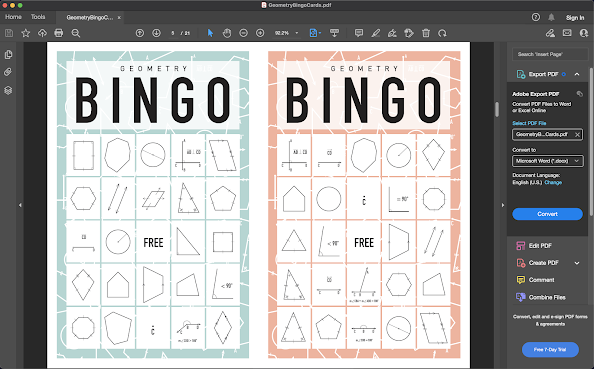The width and height of the screenshot is (594, 369).
Task: Select the GeometryBingoCards document tab
Action: tap(89, 17)
